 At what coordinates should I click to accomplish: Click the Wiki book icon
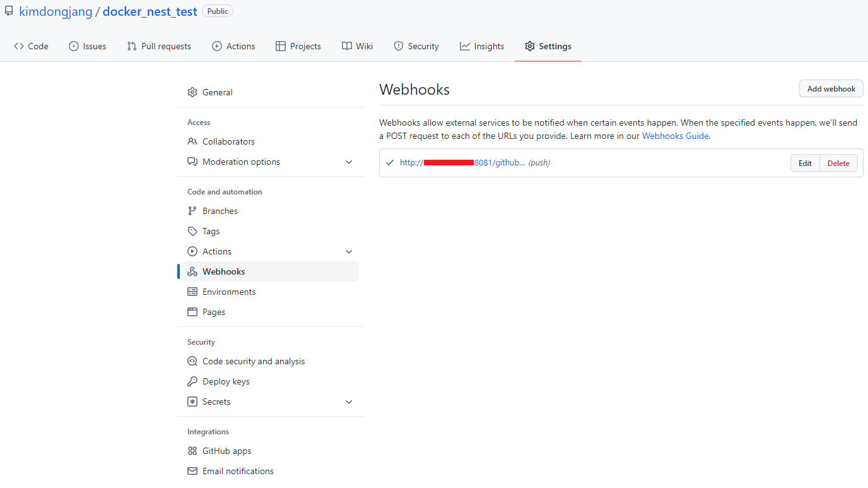347,46
